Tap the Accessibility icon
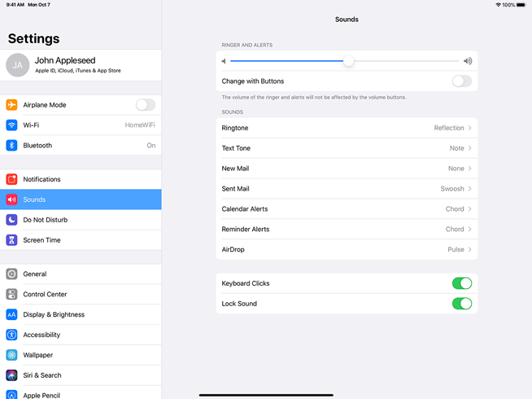This screenshot has width=532, height=399. [x=11, y=335]
